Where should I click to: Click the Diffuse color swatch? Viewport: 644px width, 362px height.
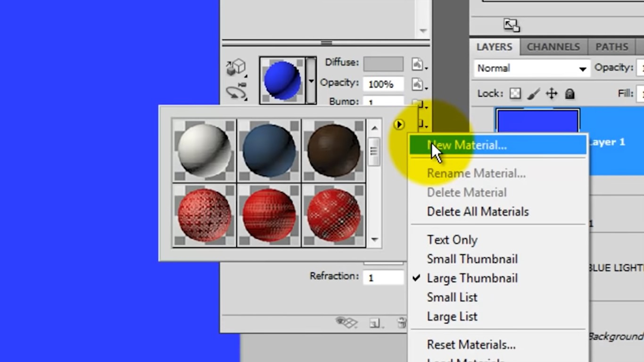(x=383, y=63)
